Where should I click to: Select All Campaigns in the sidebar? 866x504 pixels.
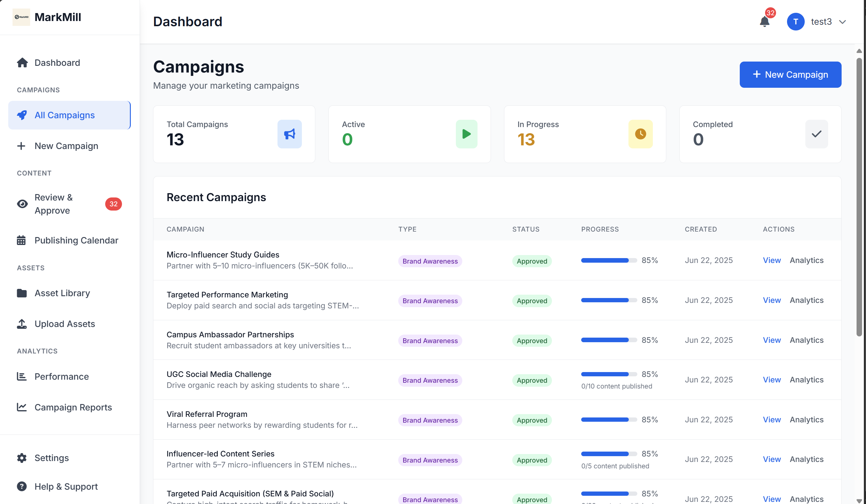pos(65,115)
